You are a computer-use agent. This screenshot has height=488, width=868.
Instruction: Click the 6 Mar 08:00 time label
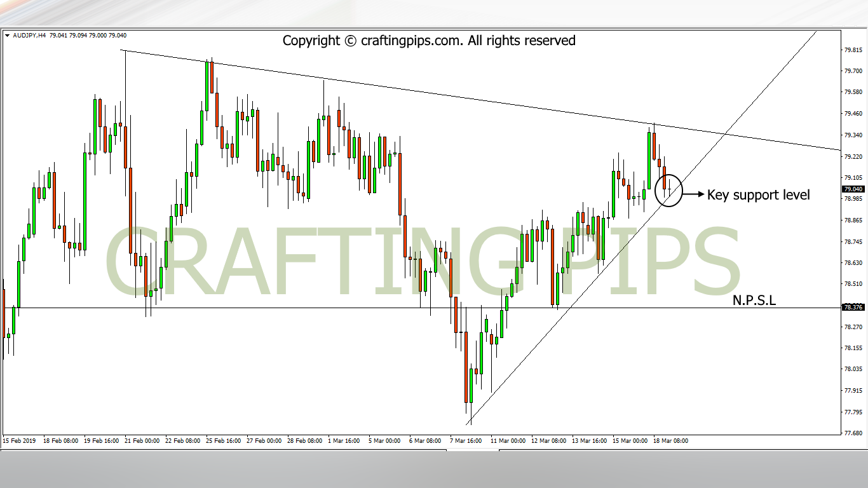pyautogui.click(x=426, y=440)
